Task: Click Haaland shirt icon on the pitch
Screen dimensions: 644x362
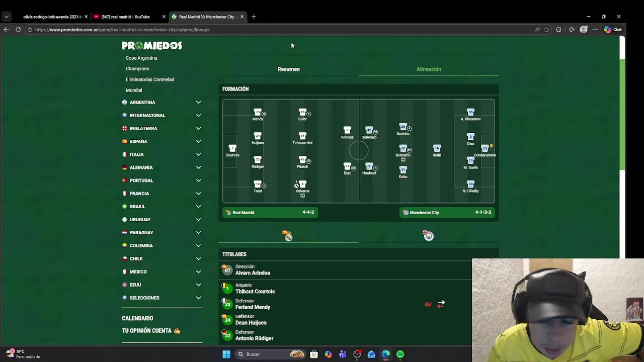Action: [369, 166]
